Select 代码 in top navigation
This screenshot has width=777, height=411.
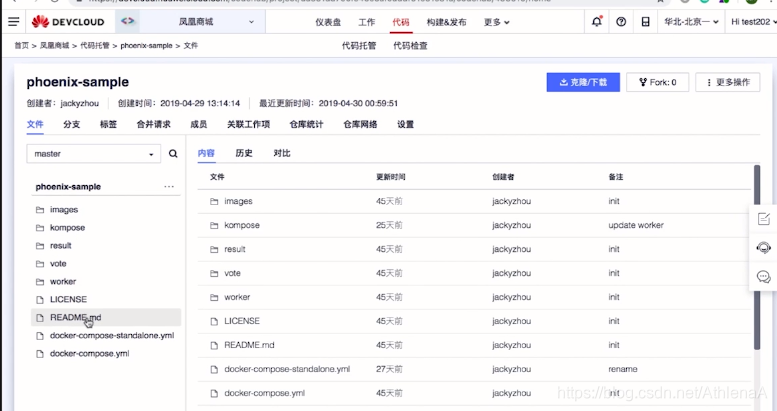tap(401, 22)
